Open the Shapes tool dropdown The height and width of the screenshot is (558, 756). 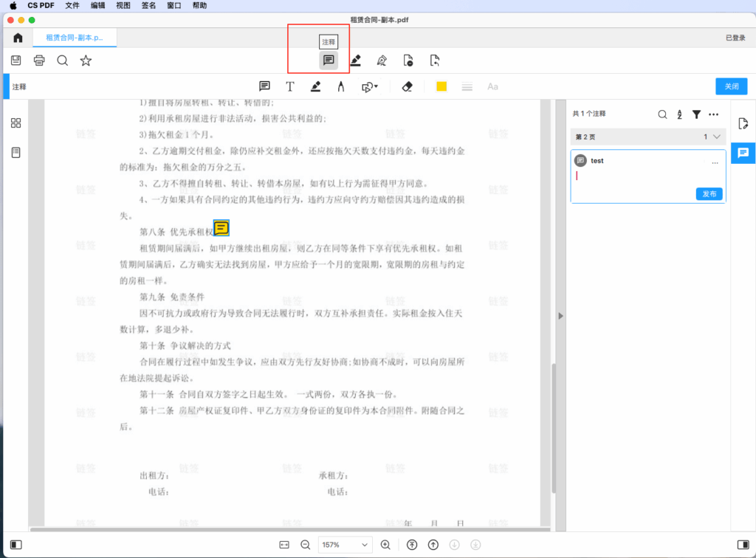(370, 87)
